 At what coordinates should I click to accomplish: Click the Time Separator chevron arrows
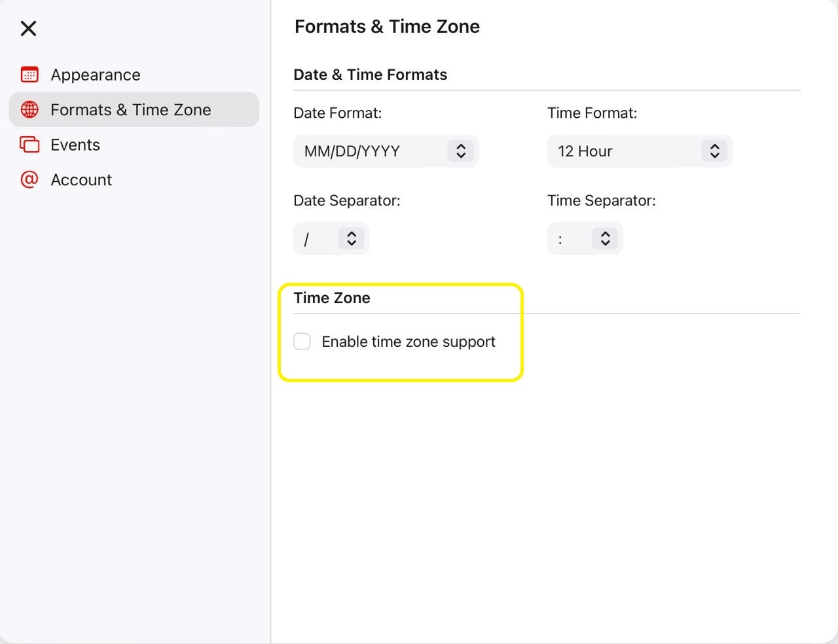(x=605, y=238)
